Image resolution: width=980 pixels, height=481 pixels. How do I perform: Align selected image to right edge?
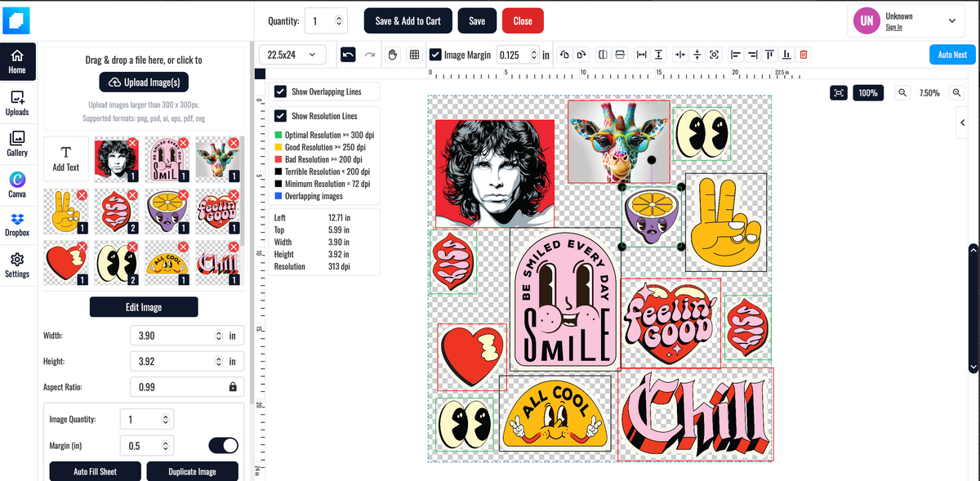752,55
